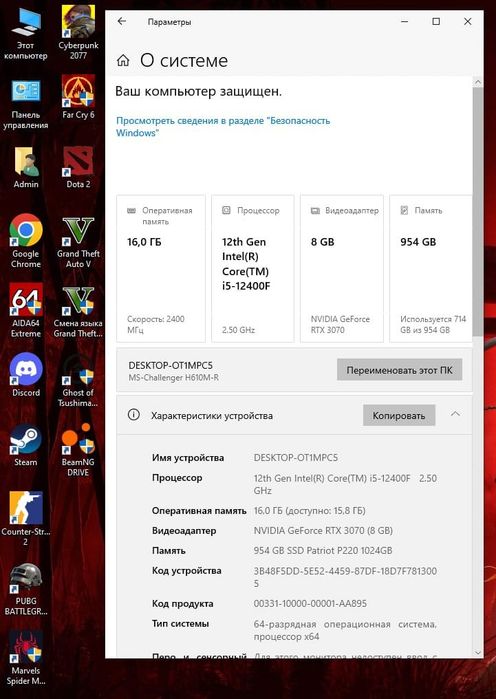496x699 pixels.
Task: Launch Ghost of Tsushima shortcut
Action: pos(78,381)
